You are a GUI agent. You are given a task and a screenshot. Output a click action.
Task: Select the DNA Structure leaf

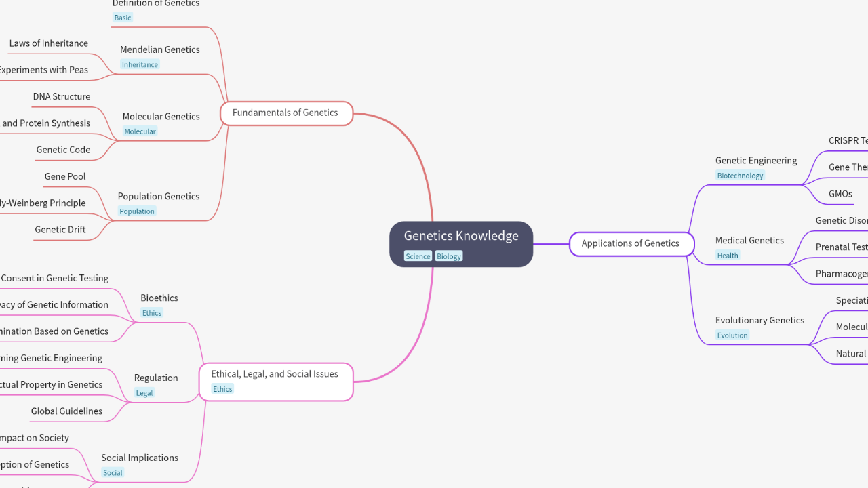62,97
